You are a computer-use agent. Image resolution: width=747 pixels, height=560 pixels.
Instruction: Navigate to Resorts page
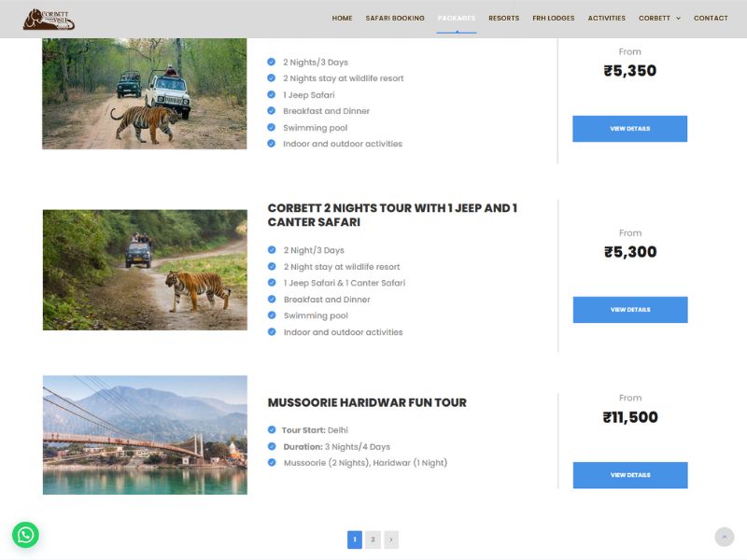point(503,19)
